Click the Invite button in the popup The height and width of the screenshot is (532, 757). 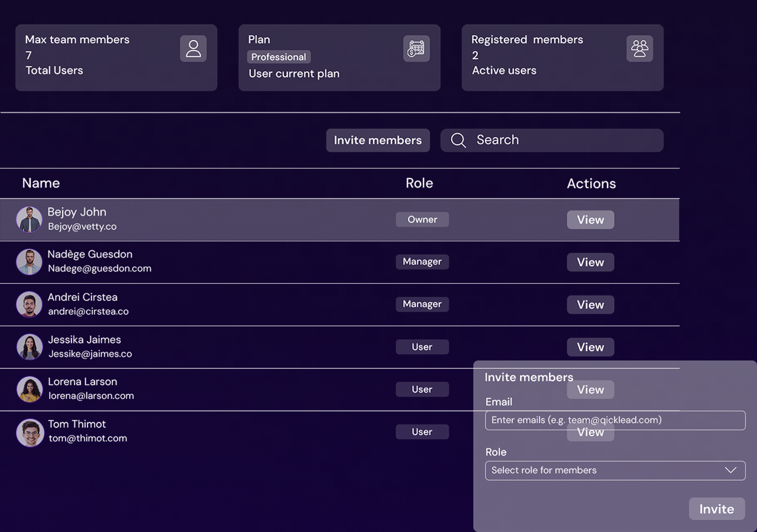716,509
